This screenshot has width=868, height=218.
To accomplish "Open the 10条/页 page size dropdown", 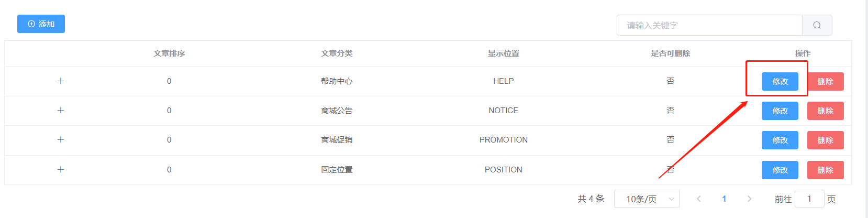I will [x=647, y=199].
